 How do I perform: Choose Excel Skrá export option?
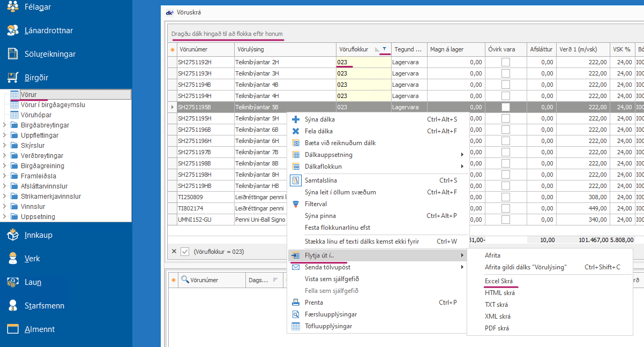[x=499, y=281]
